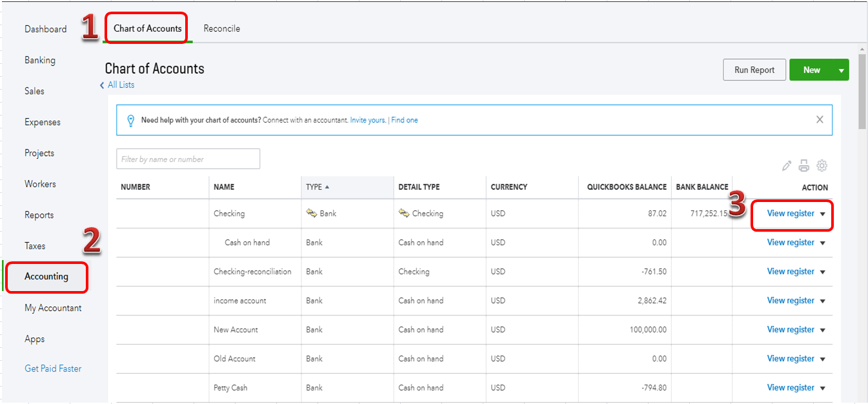Click the lightbulb help icon
This screenshot has width=868, height=404.
130,120
